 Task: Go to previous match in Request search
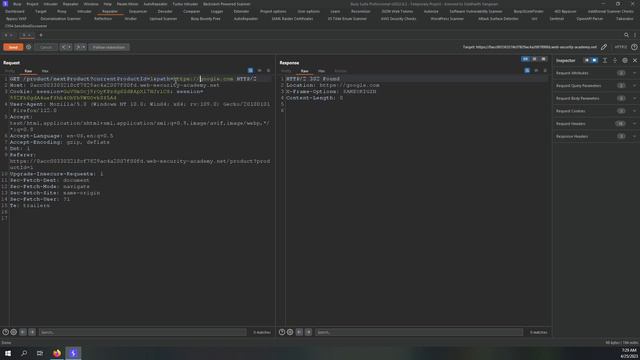click(x=23, y=332)
